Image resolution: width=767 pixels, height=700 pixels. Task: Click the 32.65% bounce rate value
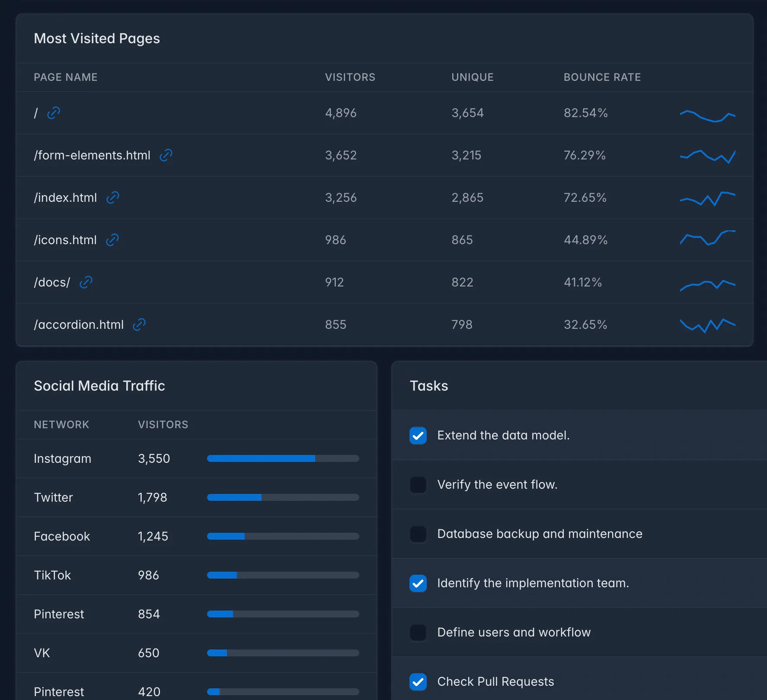pos(585,325)
